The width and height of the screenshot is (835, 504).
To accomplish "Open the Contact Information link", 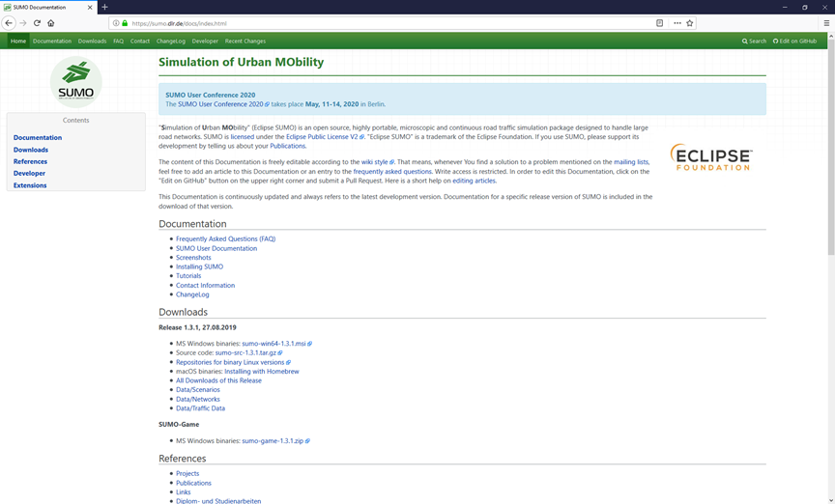I will [x=205, y=285].
